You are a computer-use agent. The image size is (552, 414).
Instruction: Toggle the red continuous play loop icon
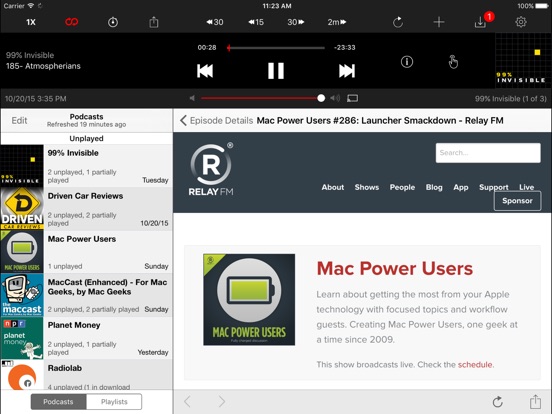pos(71,22)
